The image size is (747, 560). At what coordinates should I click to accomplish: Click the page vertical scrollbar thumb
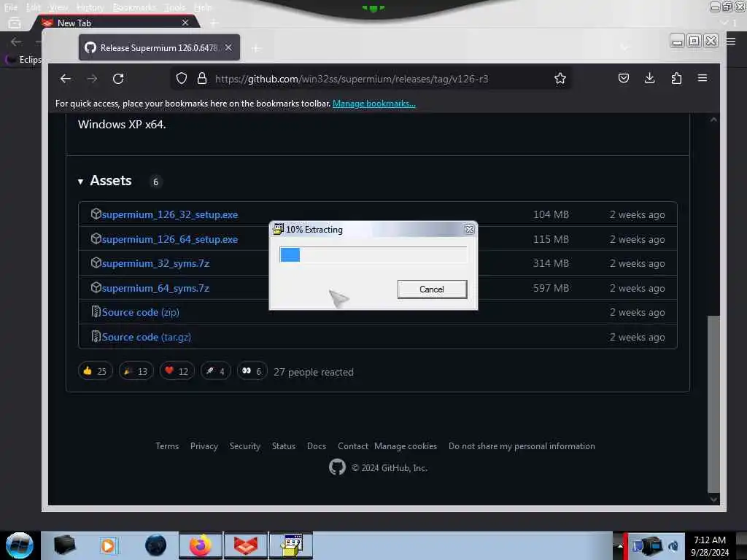coord(713,404)
